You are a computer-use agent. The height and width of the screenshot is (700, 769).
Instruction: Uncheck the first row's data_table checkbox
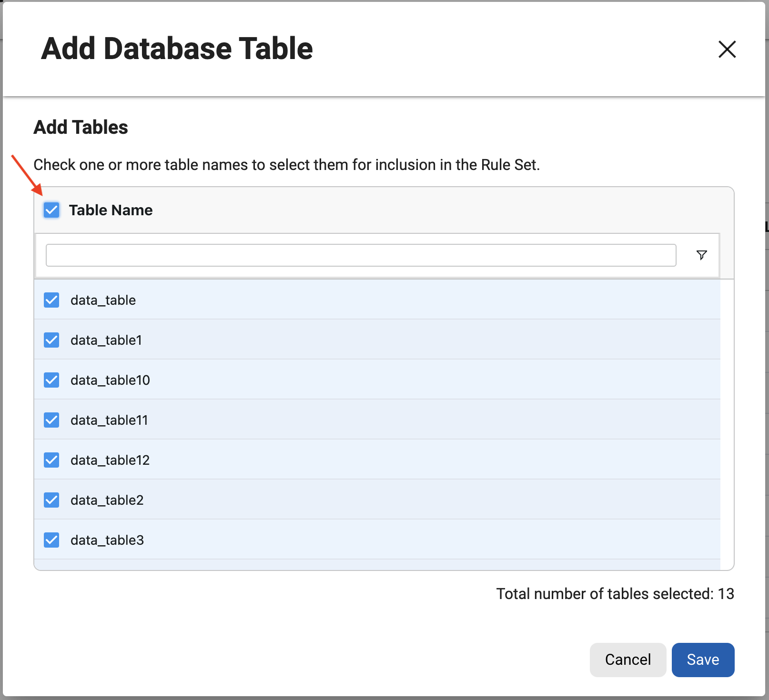(51, 300)
